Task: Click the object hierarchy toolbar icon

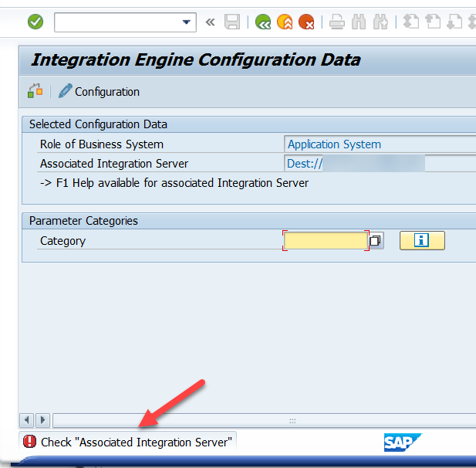Action: [35, 91]
